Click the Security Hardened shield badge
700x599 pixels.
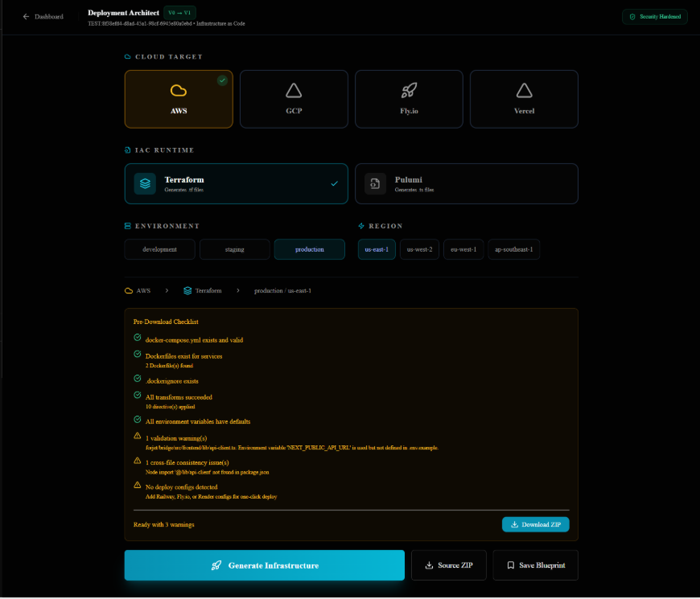tap(654, 16)
